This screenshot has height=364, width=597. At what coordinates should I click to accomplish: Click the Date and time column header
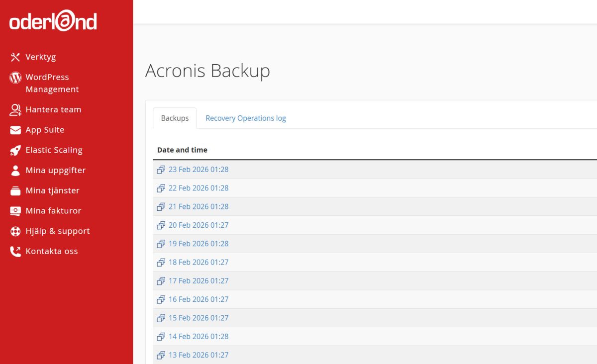[x=182, y=150]
